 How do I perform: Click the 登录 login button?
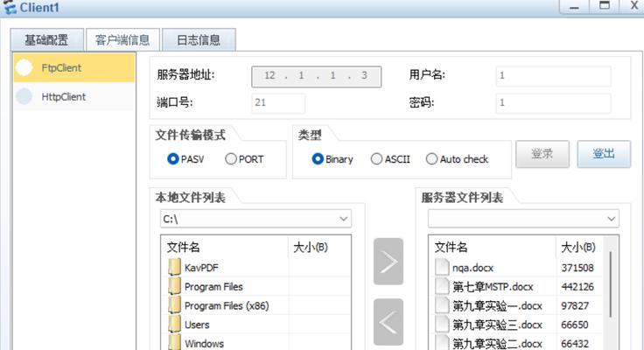[x=542, y=154]
